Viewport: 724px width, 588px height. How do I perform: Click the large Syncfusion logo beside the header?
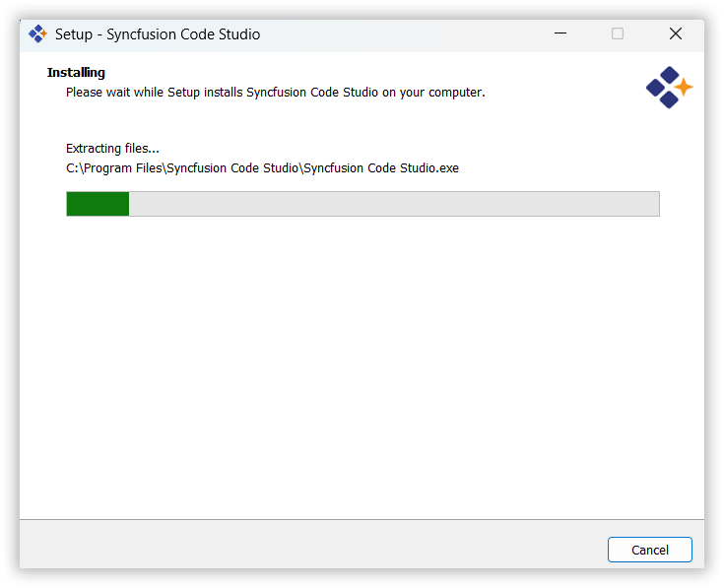click(669, 88)
